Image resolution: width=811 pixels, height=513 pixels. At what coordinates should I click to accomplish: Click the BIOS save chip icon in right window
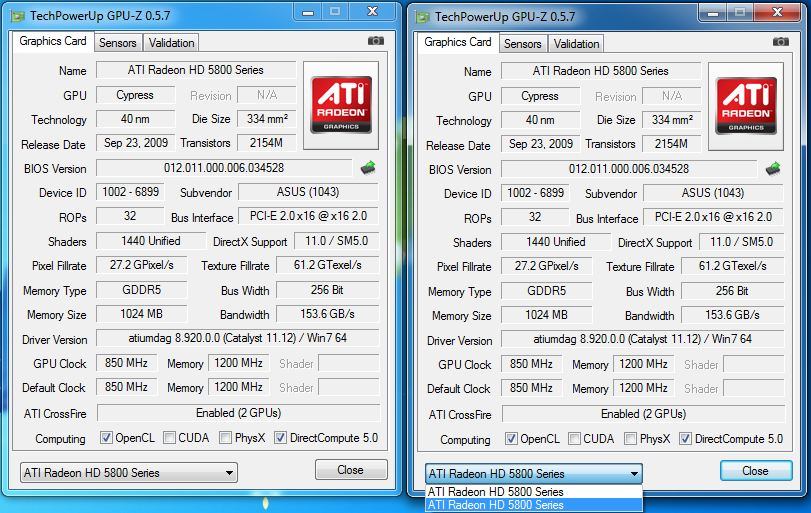pyautogui.click(x=773, y=169)
